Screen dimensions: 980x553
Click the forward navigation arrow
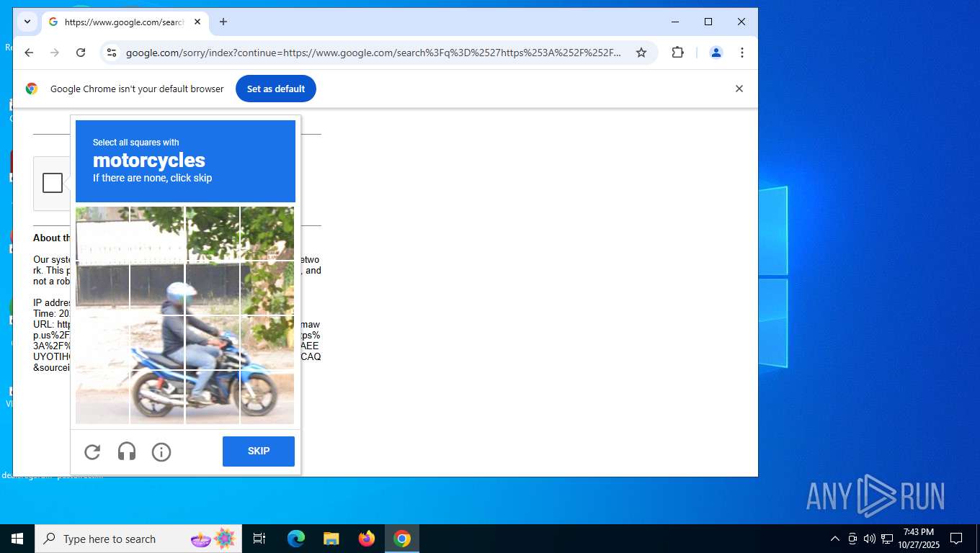pyautogui.click(x=55, y=53)
